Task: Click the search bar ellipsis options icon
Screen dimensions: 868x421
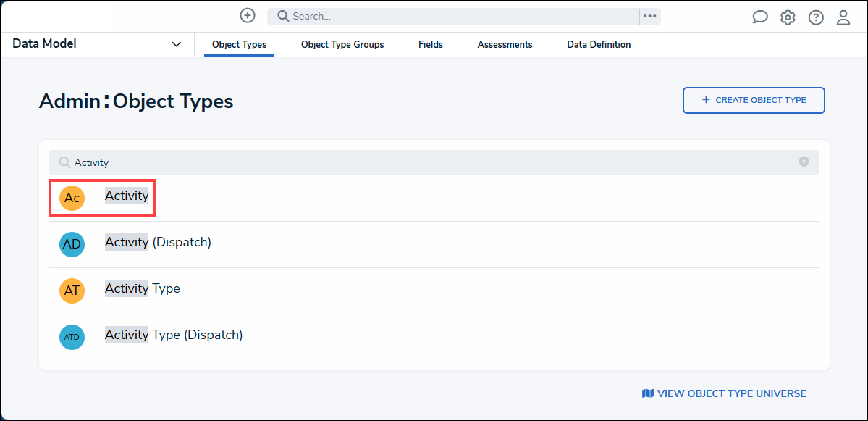Action: (x=649, y=16)
